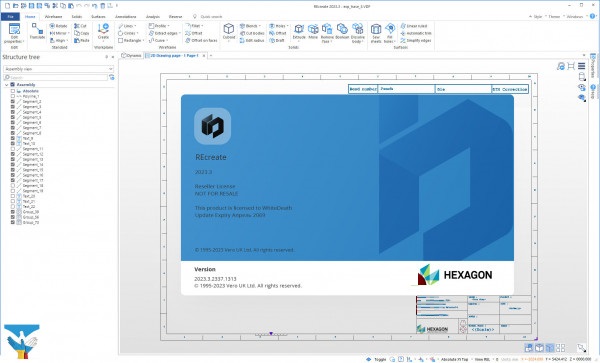Click the hamburger menu icon in viewport
This screenshot has width=600, height=363.
tap(581, 66)
